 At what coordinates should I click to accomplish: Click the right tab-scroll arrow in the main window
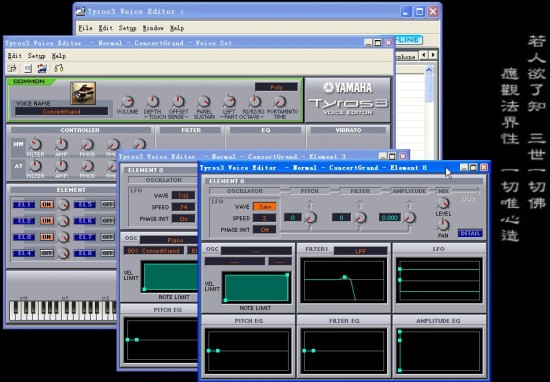[433, 55]
